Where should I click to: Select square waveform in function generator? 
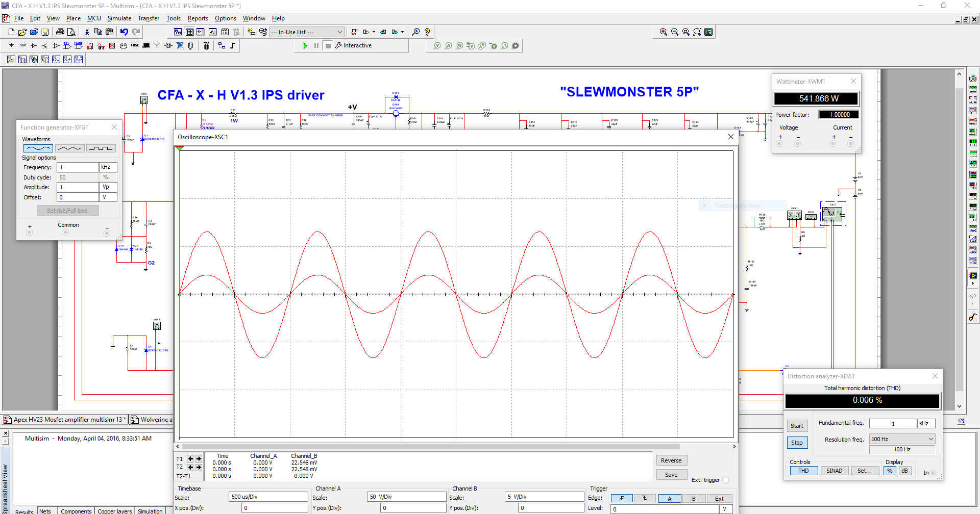click(101, 148)
